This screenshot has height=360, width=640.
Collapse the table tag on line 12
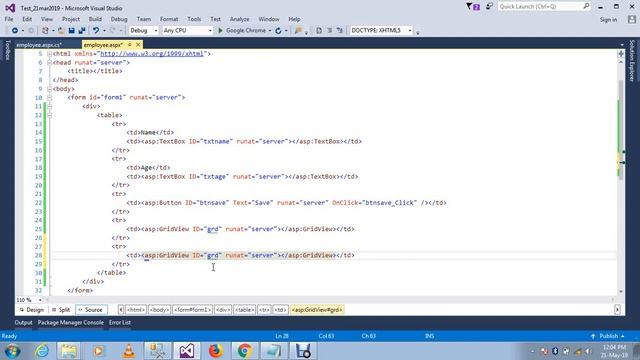click(x=49, y=115)
